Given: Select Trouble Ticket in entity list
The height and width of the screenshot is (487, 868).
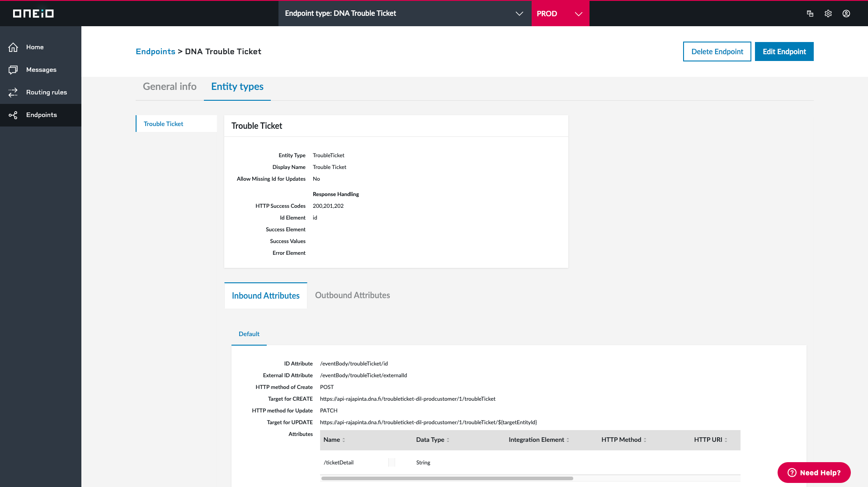Looking at the screenshot, I should pos(176,124).
